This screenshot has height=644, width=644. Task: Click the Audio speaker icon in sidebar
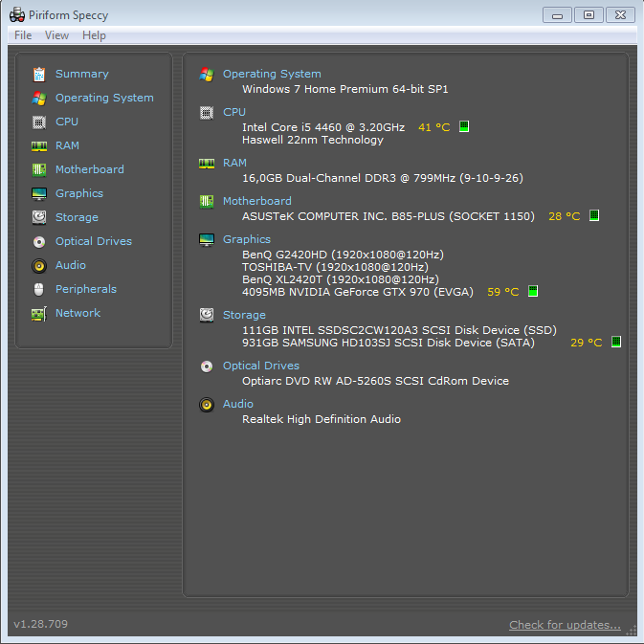[39, 266]
